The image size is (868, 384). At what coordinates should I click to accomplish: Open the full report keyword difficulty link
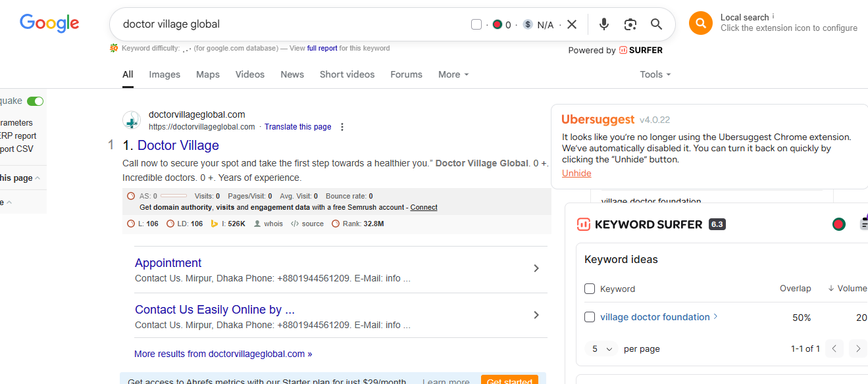point(322,48)
